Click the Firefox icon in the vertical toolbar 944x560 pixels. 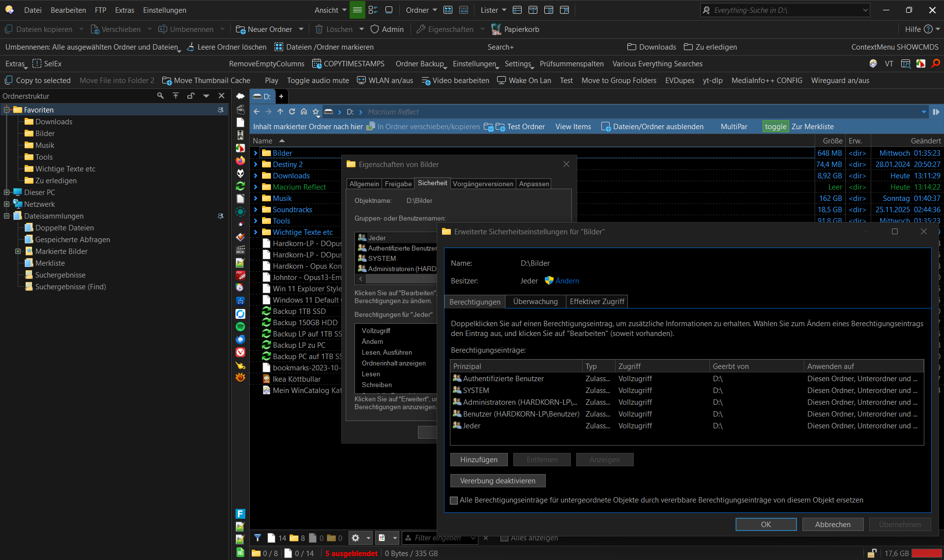(240, 161)
